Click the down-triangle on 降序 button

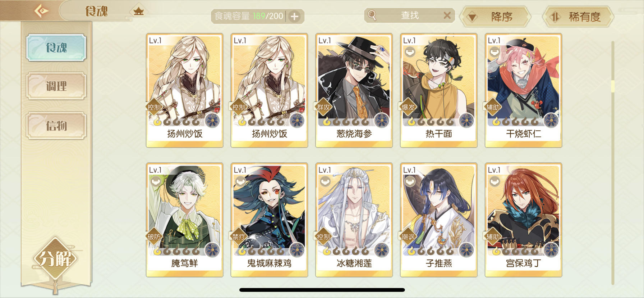[x=472, y=17]
